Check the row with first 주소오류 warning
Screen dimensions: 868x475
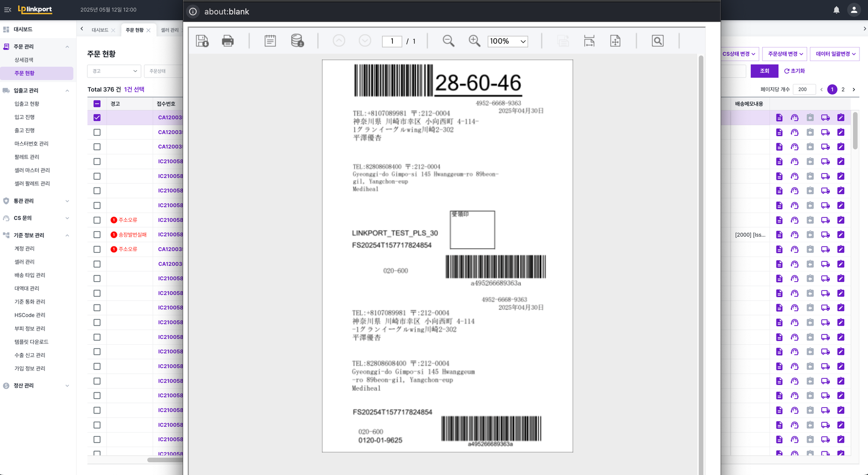tap(97, 220)
